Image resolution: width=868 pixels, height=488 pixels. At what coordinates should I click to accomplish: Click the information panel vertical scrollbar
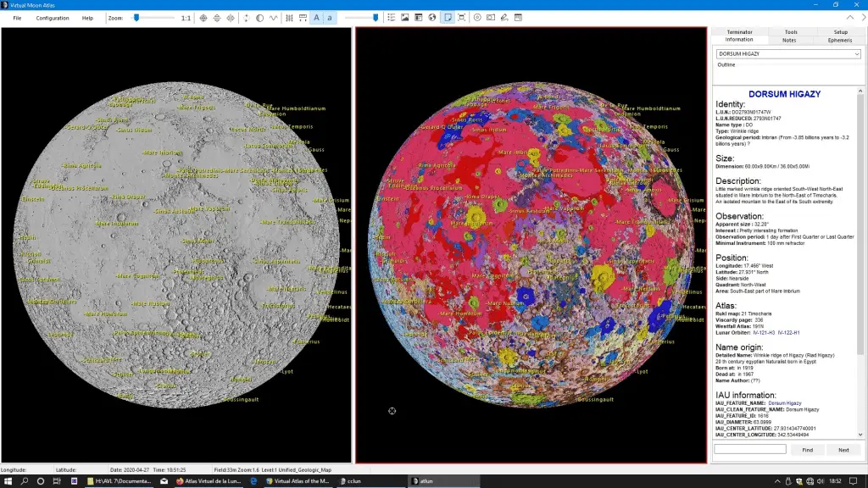(x=860, y=263)
